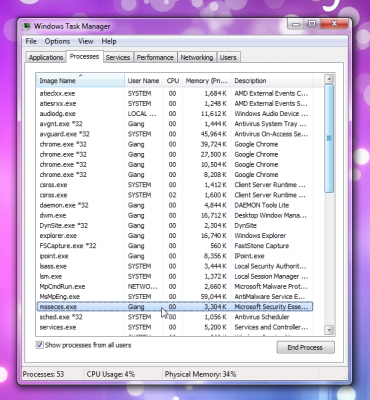Open the File menu
Screen dimensions: 370x400
click(x=31, y=41)
